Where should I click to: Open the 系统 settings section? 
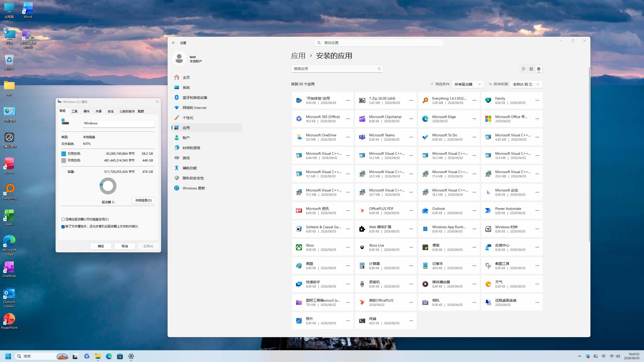[207, 88]
